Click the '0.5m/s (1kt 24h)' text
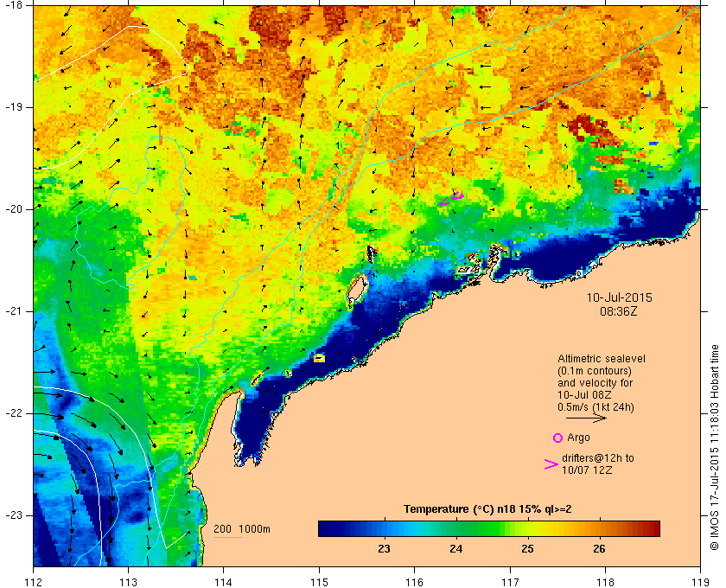Viewport: 726px width, 588px height. pos(595,407)
